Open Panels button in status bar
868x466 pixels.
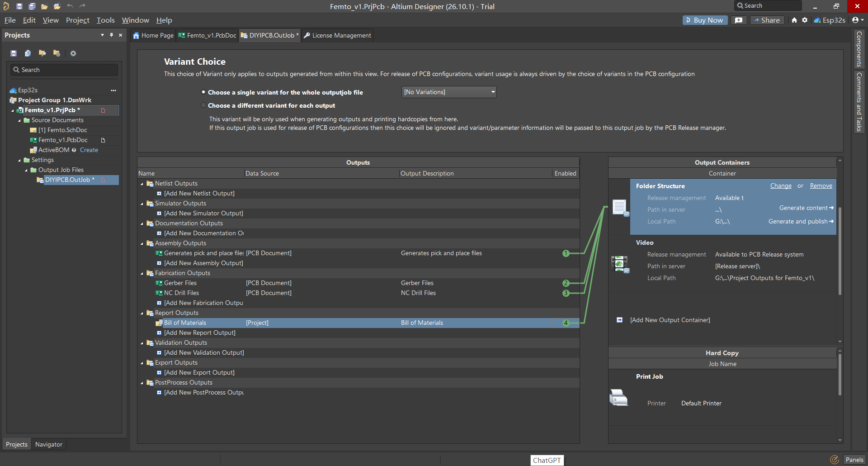pyautogui.click(x=854, y=460)
